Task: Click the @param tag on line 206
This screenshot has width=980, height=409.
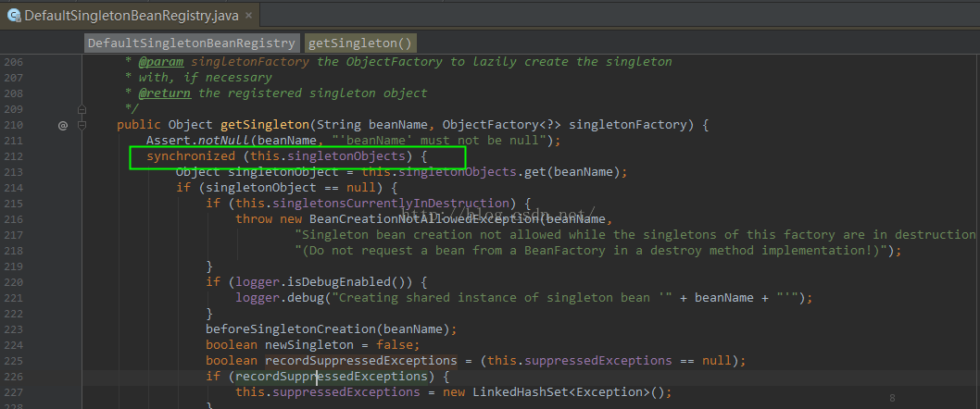Action: pos(160,62)
